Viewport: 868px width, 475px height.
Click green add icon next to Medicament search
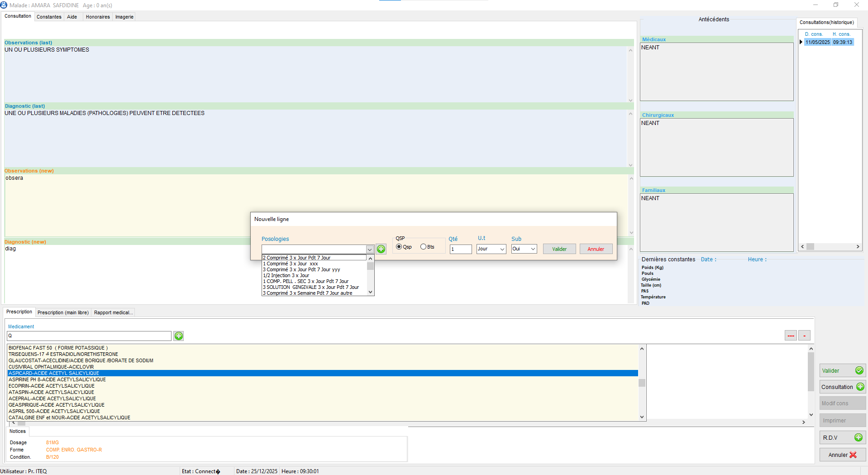coord(179,336)
